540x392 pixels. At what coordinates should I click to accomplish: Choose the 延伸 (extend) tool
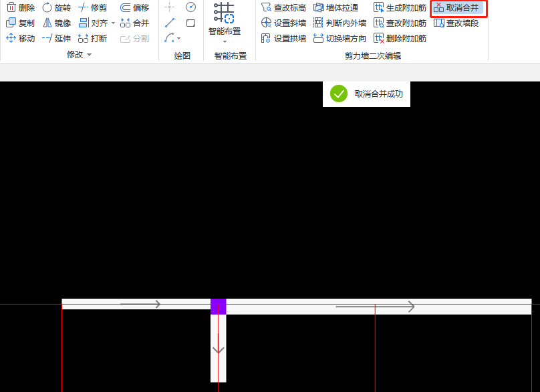[57, 38]
